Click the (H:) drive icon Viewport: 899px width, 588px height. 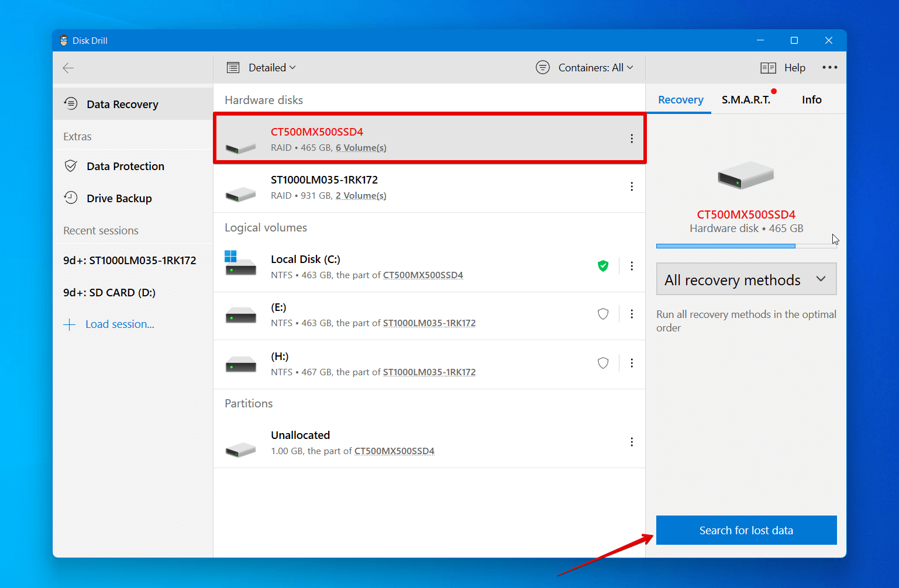(x=241, y=365)
